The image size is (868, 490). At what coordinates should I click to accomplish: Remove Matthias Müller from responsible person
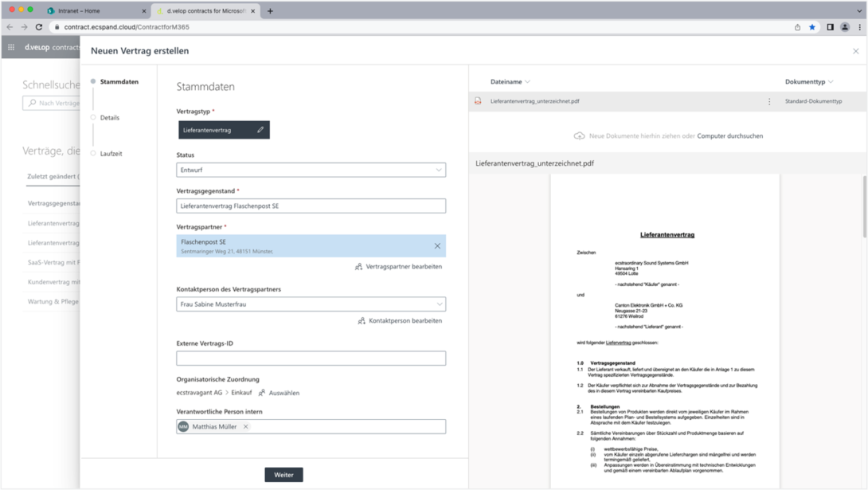[246, 426]
